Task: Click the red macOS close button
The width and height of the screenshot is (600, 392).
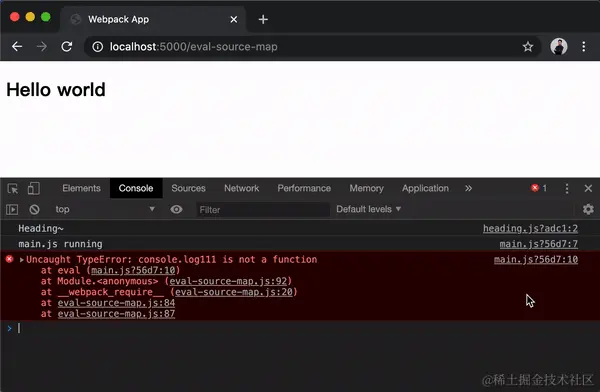Action: click(x=15, y=17)
